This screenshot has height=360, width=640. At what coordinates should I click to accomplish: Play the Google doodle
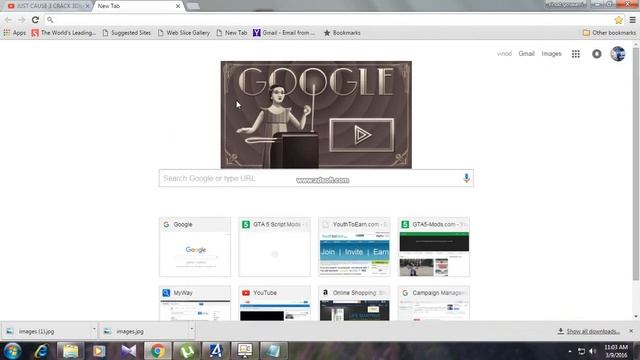tap(362, 135)
